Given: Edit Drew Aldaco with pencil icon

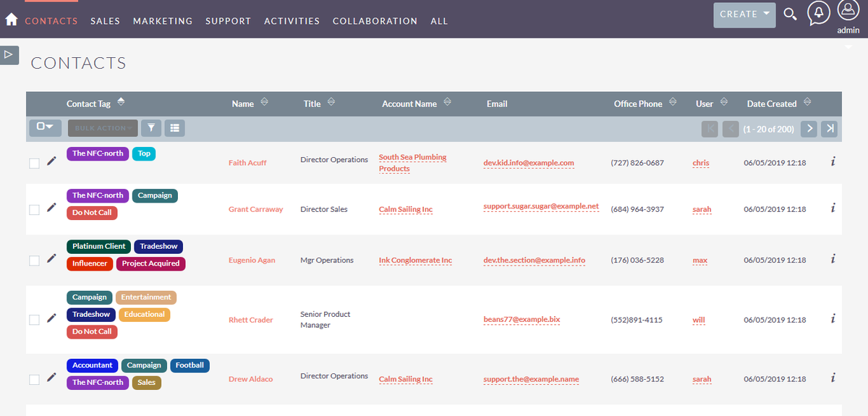Looking at the screenshot, I should point(51,377).
